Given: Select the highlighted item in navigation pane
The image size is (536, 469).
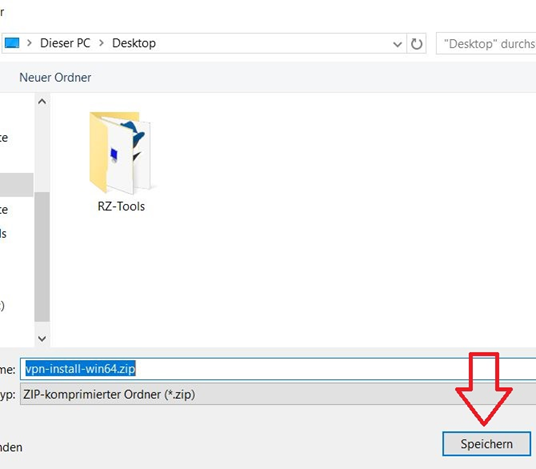Looking at the screenshot, I should click(16, 185).
